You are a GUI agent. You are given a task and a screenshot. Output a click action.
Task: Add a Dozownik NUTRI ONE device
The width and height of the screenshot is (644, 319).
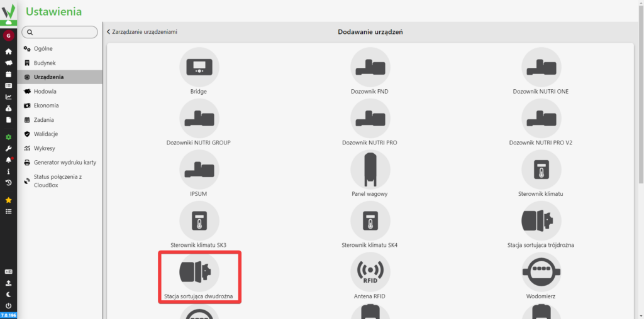click(x=541, y=72)
